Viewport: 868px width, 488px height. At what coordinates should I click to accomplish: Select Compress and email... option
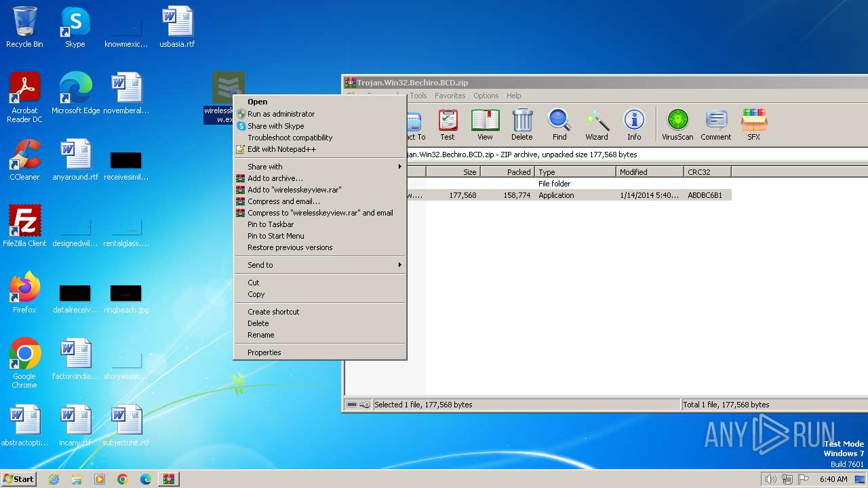319,201
